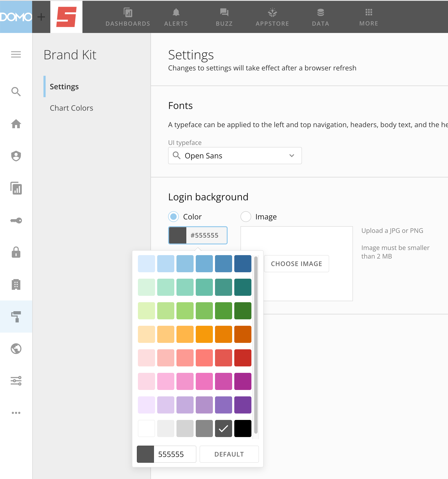Open the Data database icon
The width and height of the screenshot is (448, 479).
tap(320, 13)
